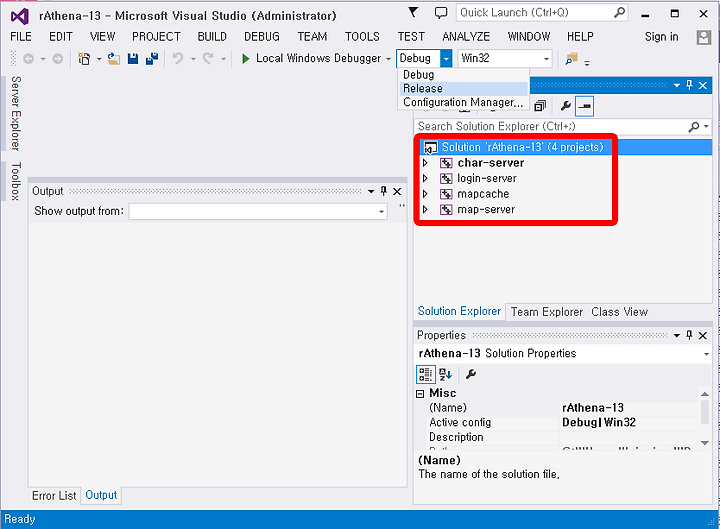
Task: Click the Search Solution Explorer field
Action: pyautogui.click(x=564, y=126)
